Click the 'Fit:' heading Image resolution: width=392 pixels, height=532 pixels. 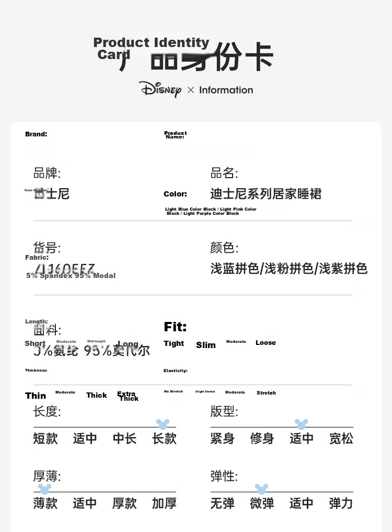[175, 327]
